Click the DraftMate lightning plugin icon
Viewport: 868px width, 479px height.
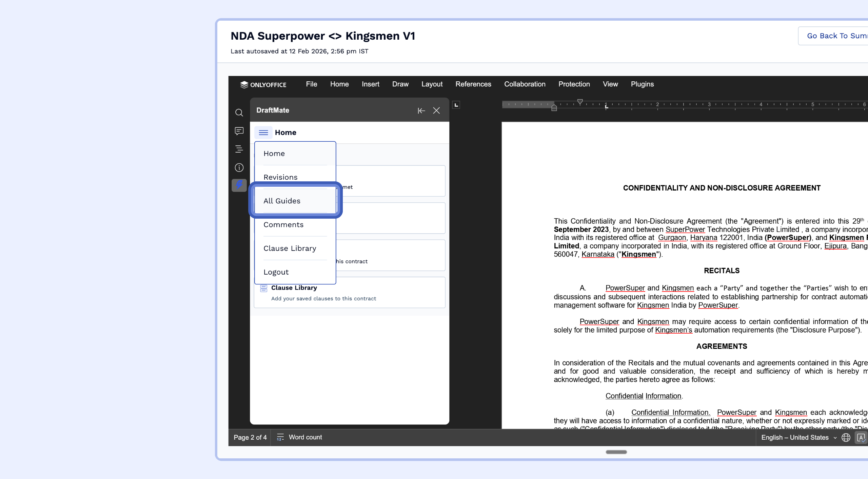(x=239, y=185)
